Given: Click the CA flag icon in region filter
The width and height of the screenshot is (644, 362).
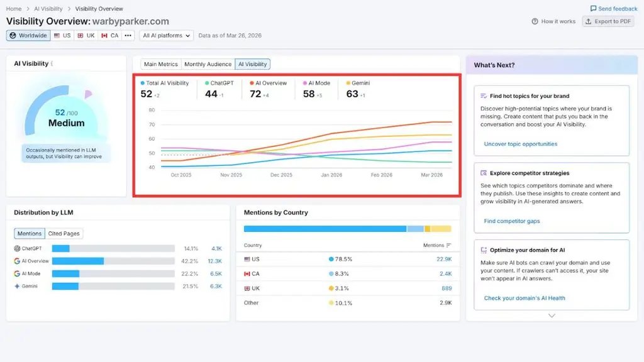Looking at the screenshot, I should click(x=104, y=36).
